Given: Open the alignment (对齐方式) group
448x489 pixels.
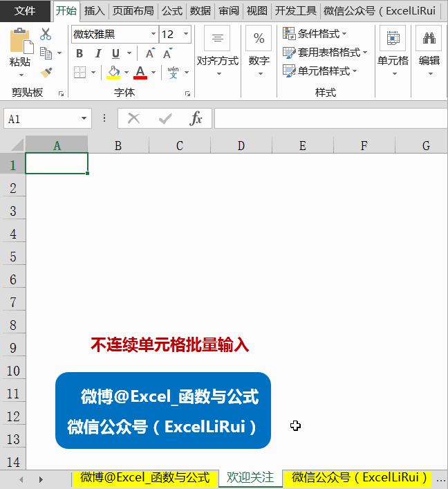Looking at the screenshot, I should coord(218,51).
